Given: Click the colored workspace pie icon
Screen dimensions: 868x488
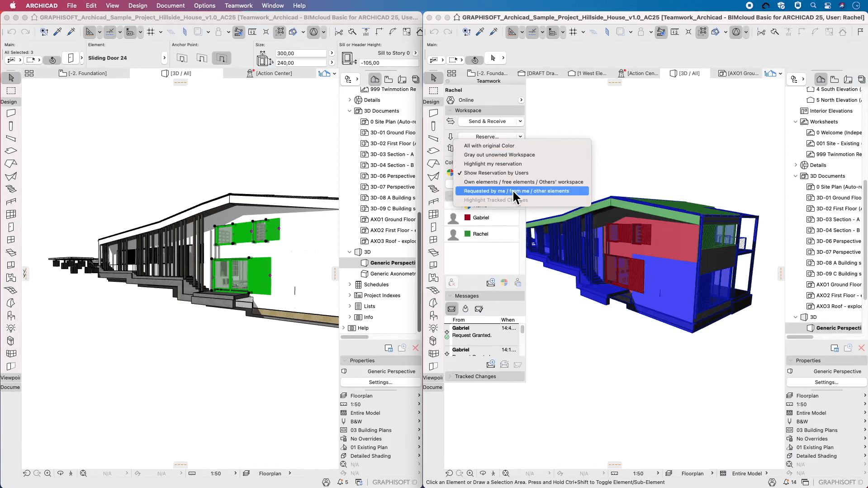Looking at the screenshot, I should click(x=450, y=172).
